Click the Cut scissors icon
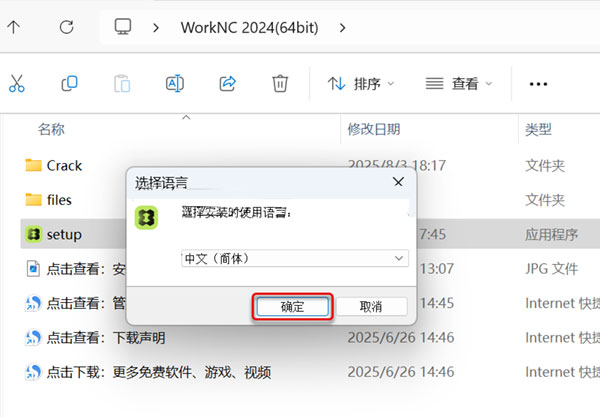600x417 pixels. click(17, 83)
